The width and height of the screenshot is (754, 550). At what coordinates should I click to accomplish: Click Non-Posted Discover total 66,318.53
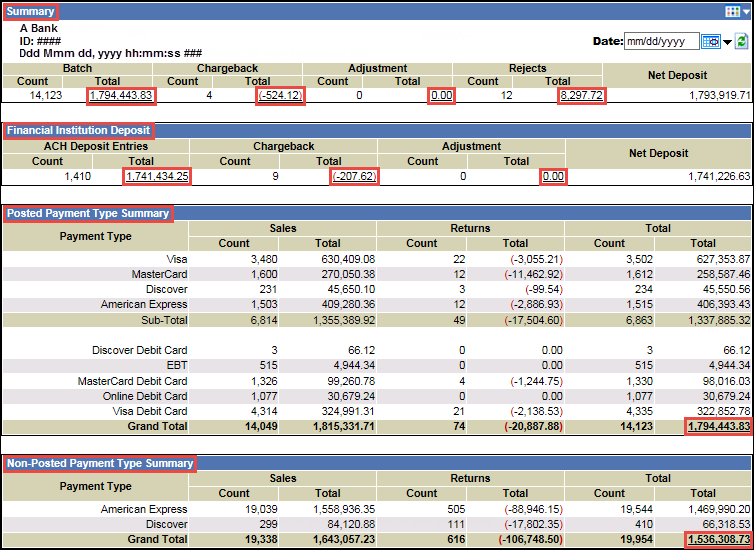tap(727, 524)
